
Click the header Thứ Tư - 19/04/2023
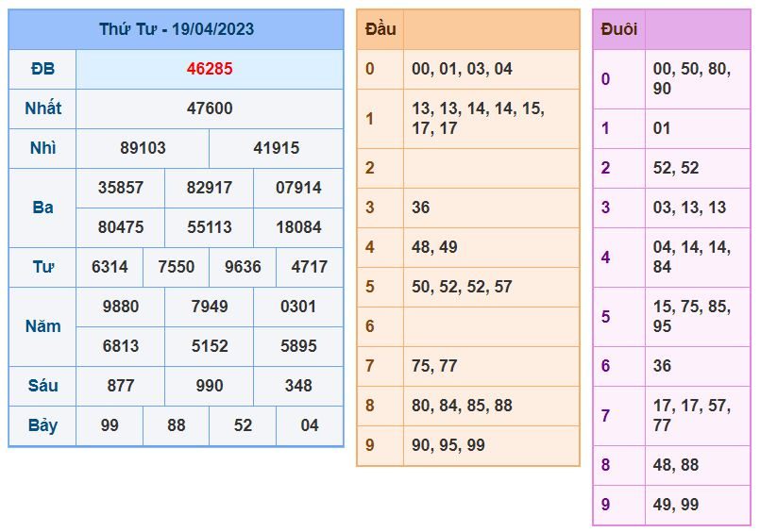(x=177, y=29)
